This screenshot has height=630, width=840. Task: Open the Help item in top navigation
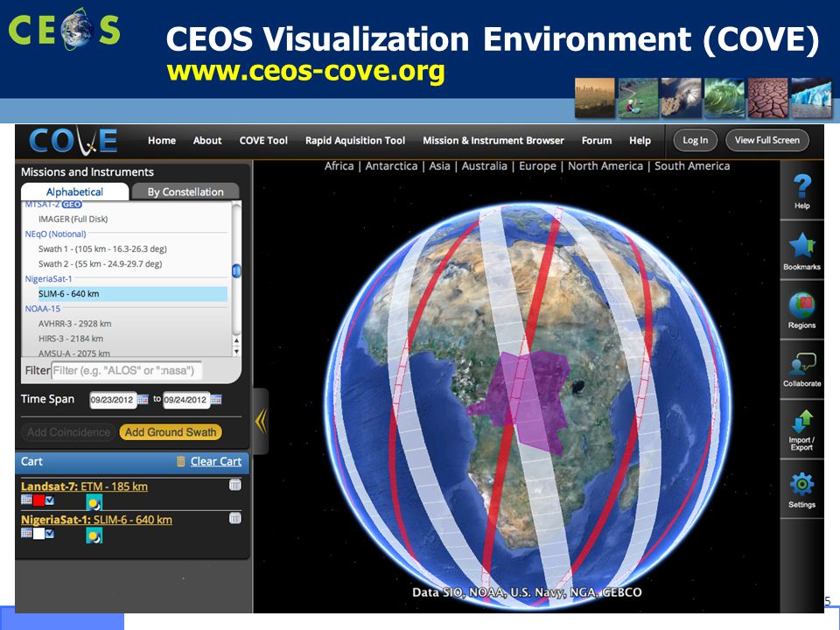click(640, 140)
